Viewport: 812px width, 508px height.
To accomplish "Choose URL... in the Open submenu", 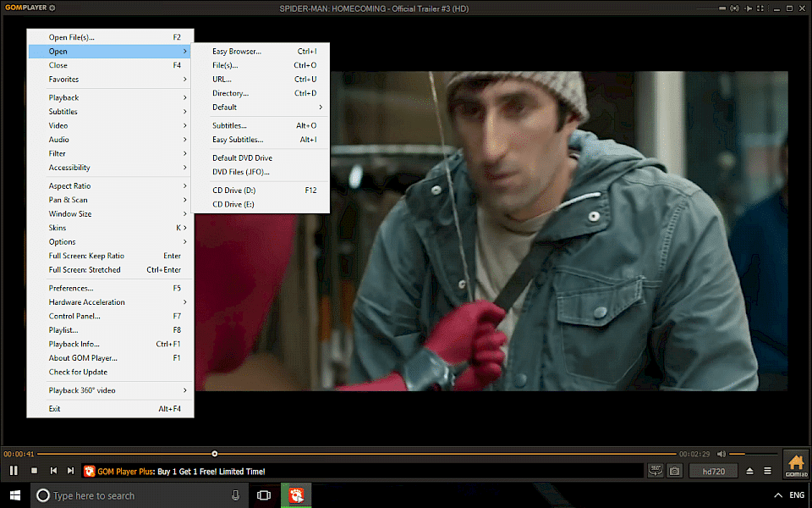I will (x=261, y=80).
